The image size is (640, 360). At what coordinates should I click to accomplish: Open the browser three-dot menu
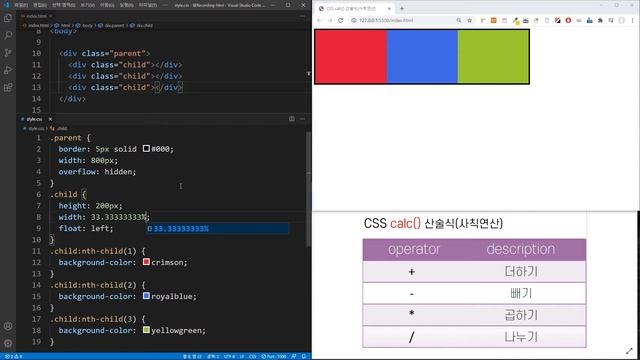tap(633, 20)
